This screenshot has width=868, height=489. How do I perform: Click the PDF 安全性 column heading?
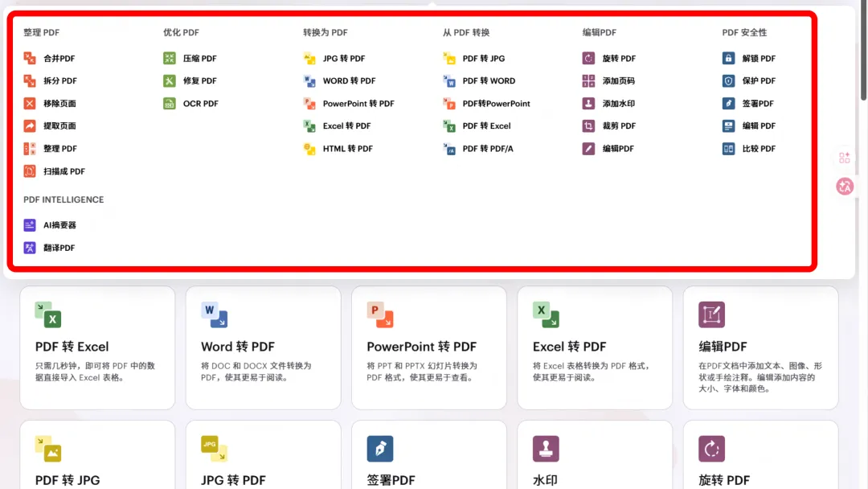[x=744, y=33]
